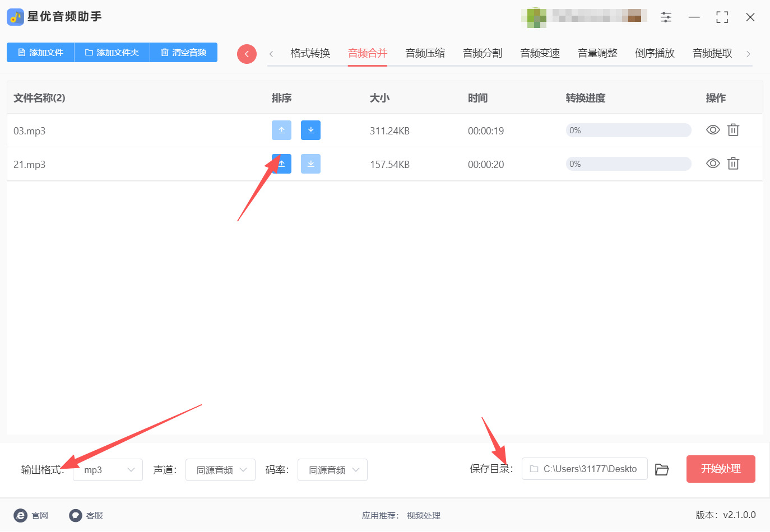Click the blurred user account area
770x532 pixels.
[x=584, y=17]
